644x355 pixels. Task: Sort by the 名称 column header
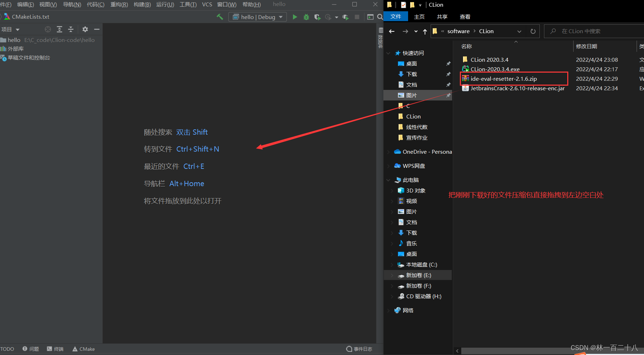467,46
